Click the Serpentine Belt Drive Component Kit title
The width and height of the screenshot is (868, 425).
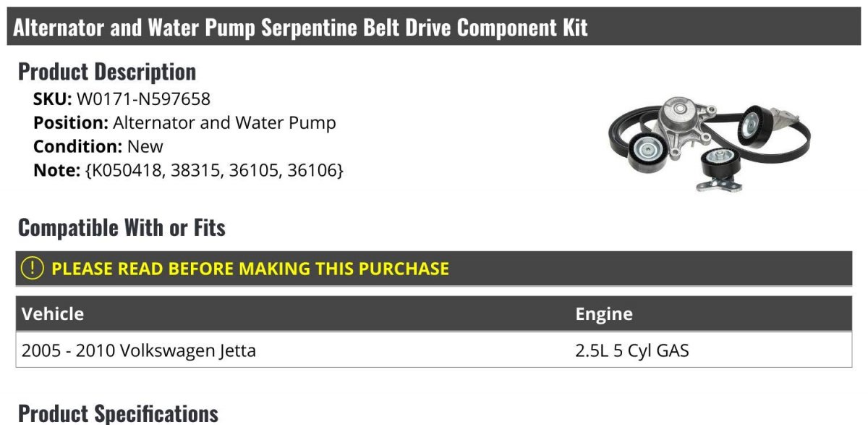coord(301,28)
